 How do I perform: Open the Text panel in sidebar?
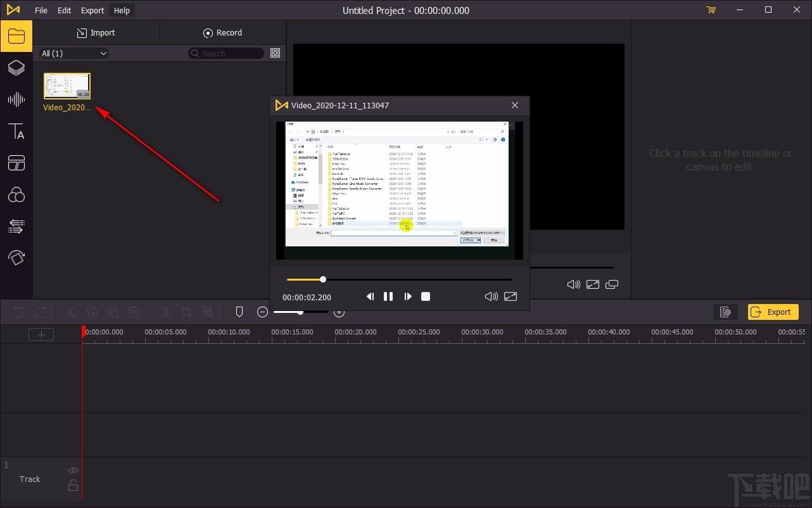[16, 131]
